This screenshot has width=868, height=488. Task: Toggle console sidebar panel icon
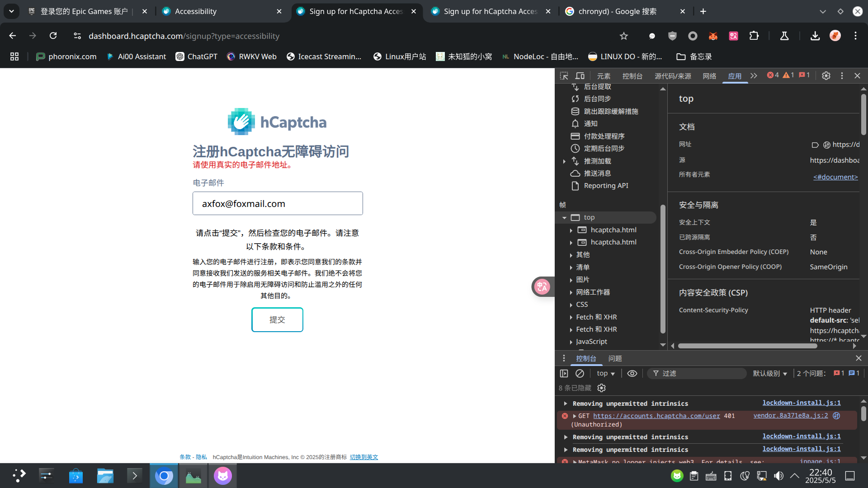(564, 373)
